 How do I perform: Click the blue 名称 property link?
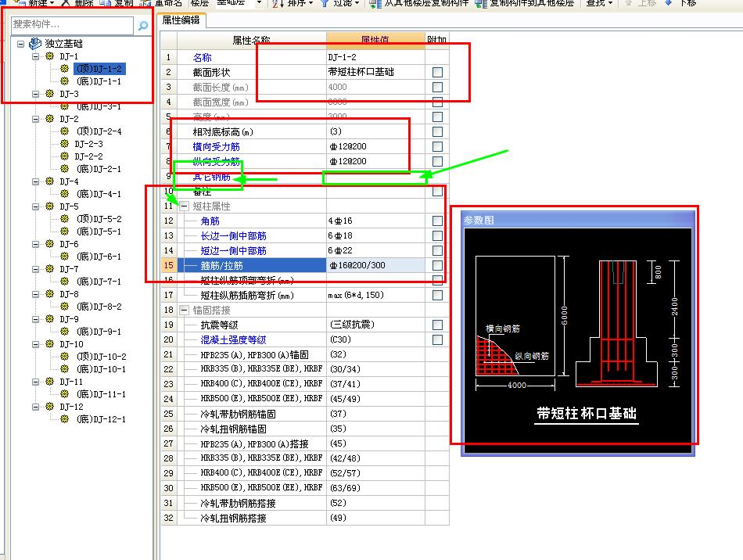[x=203, y=57]
